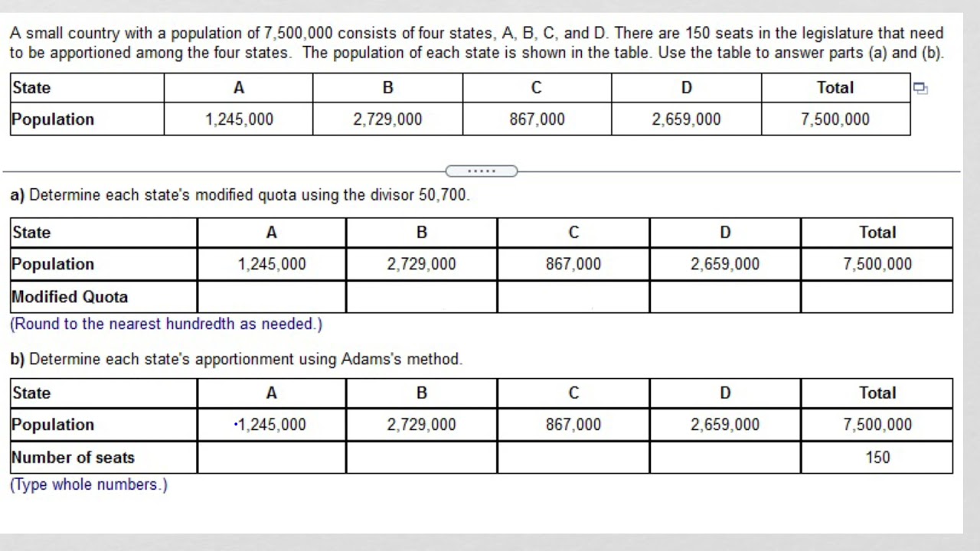Click the part a) question text
This screenshot has width=980, height=551.
240,195
